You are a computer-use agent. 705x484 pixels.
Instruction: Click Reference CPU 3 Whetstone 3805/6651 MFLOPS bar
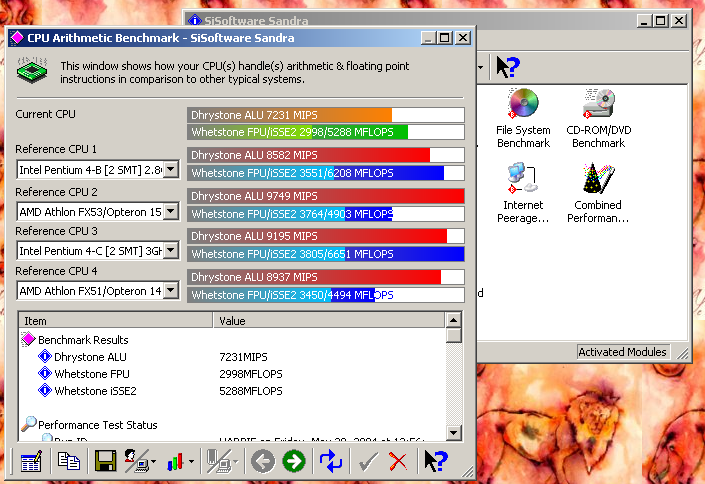[326, 254]
